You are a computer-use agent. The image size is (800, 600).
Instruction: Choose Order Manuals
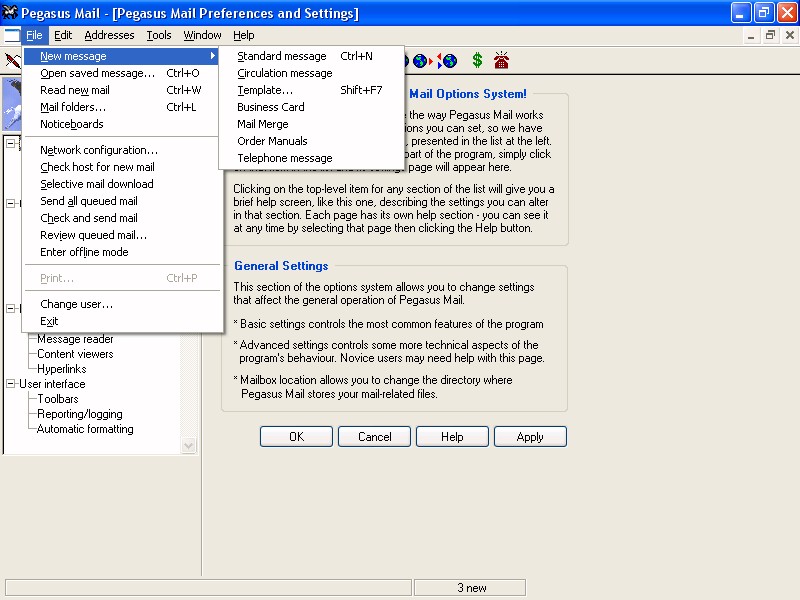click(x=311, y=141)
